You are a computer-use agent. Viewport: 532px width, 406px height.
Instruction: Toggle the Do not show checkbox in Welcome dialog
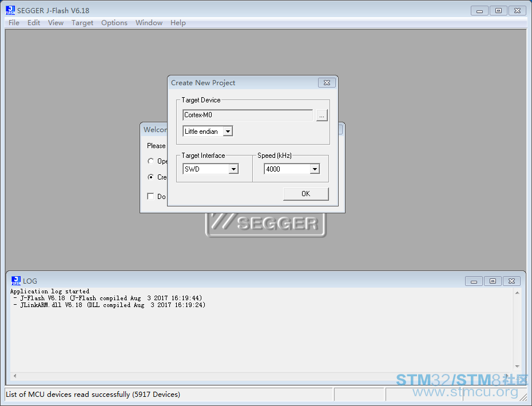[150, 196]
